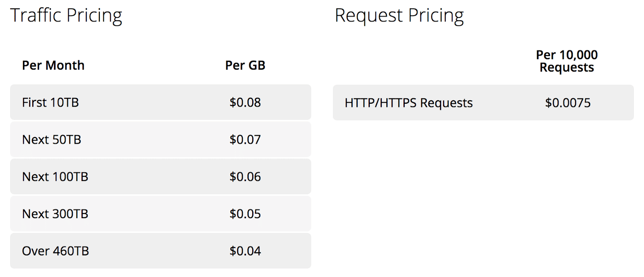644x277 pixels.
Task: Select the Next 100TB tier label
Action: [55, 176]
